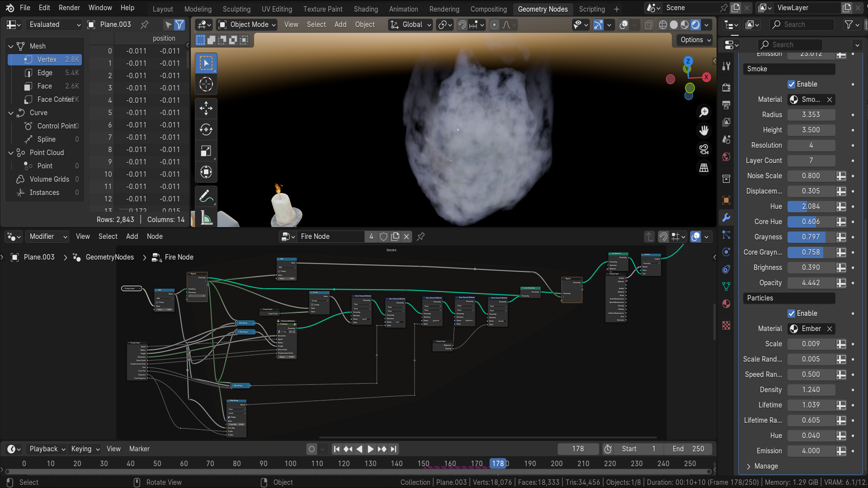Activate the Scale tool

(x=206, y=151)
